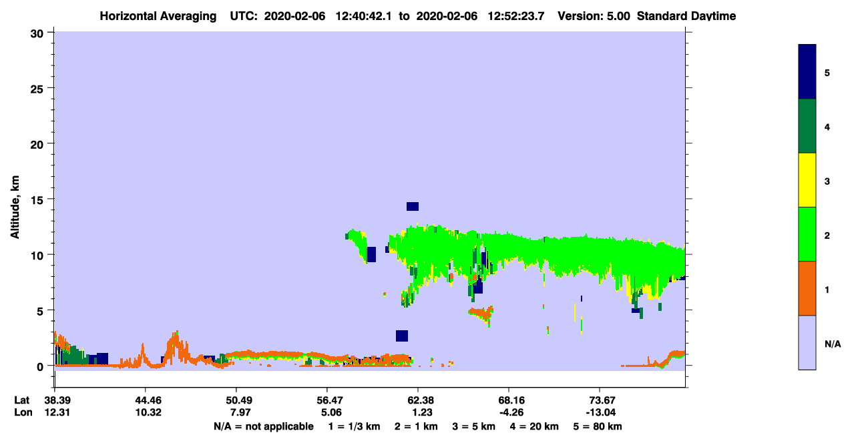Image resolution: width=868 pixels, height=445 pixels.
Task: Click '3 = 5 km' legend text
Action: coord(474,426)
